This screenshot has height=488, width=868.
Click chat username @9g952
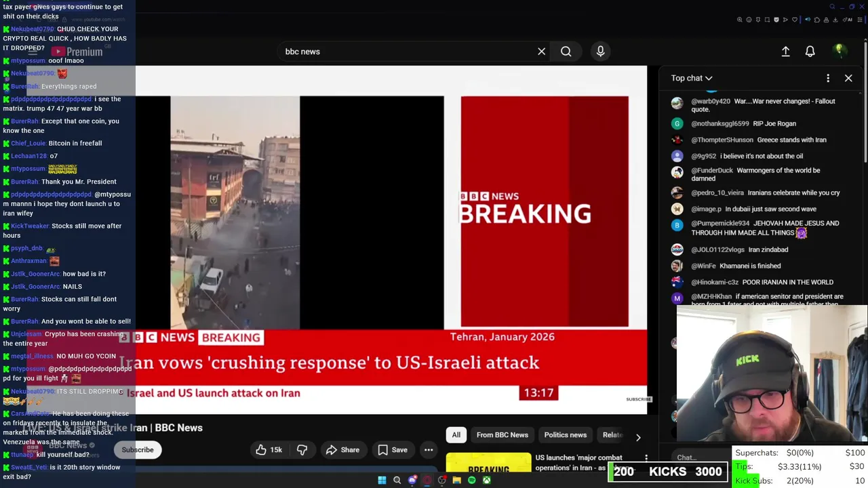click(x=703, y=156)
